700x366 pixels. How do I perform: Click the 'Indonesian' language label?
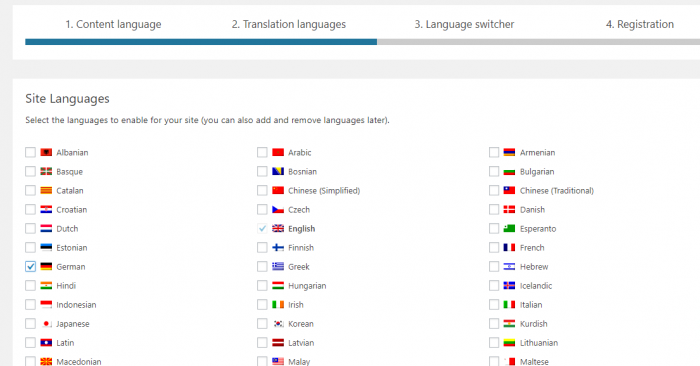point(76,305)
